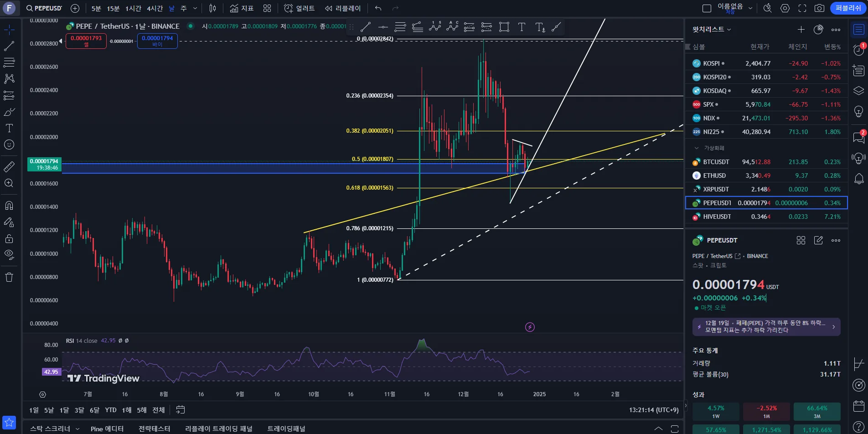868x434 pixels.
Task: Click the trend line icon in favorites toolbar
Action: coord(366,27)
